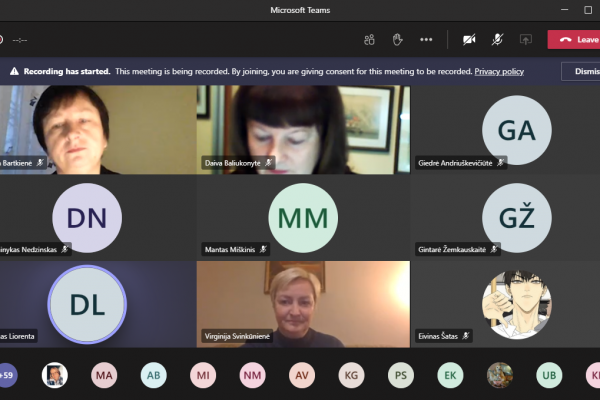This screenshot has width=600, height=400.
Task: Select the AB participant avatar
Action: pos(153,375)
